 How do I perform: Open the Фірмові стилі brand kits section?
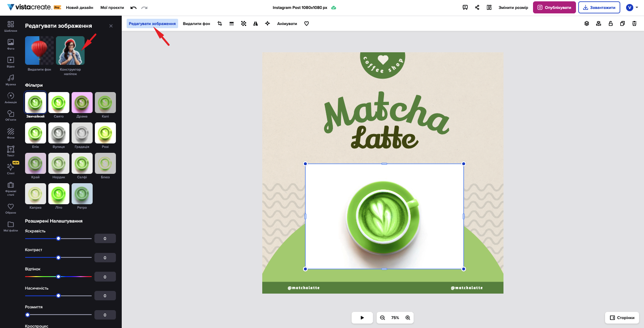[11, 189]
